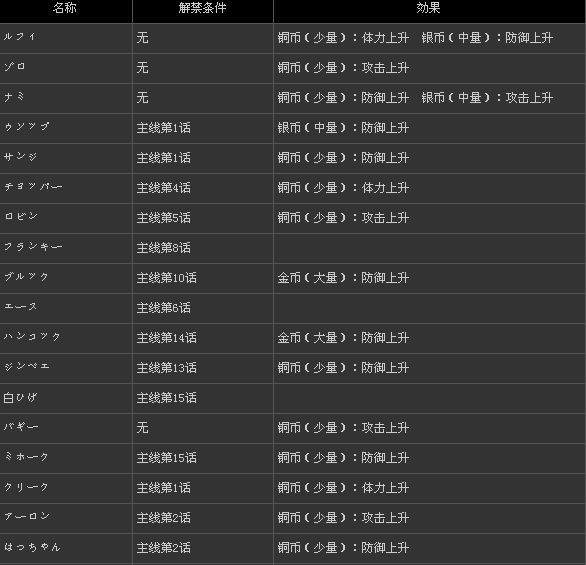Click 银币(中量):防御上升 in ウソップ row
Viewport: 586px width, 565px height.
(343, 128)
